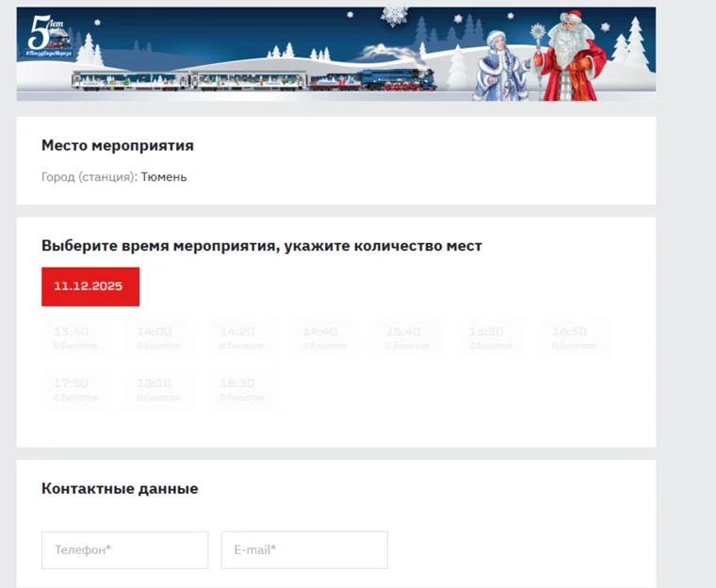The image size is (716, 588).
Task: Choose the 14:00 time slot
Action: [x=159, y=338]
